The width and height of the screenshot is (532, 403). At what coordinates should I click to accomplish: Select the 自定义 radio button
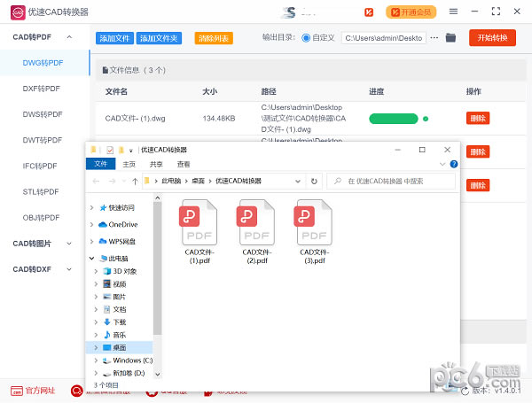(306, 38)
